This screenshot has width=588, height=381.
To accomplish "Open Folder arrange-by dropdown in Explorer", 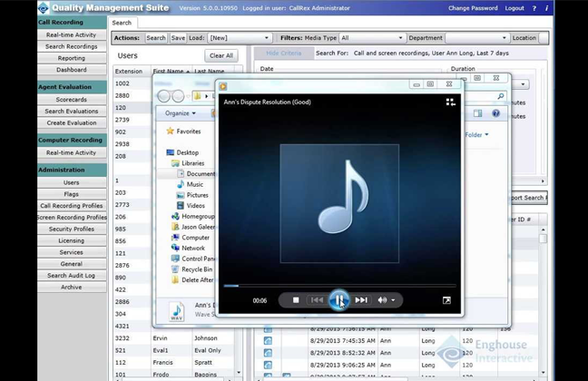I will pyautogui.click(x=477, y=134).
